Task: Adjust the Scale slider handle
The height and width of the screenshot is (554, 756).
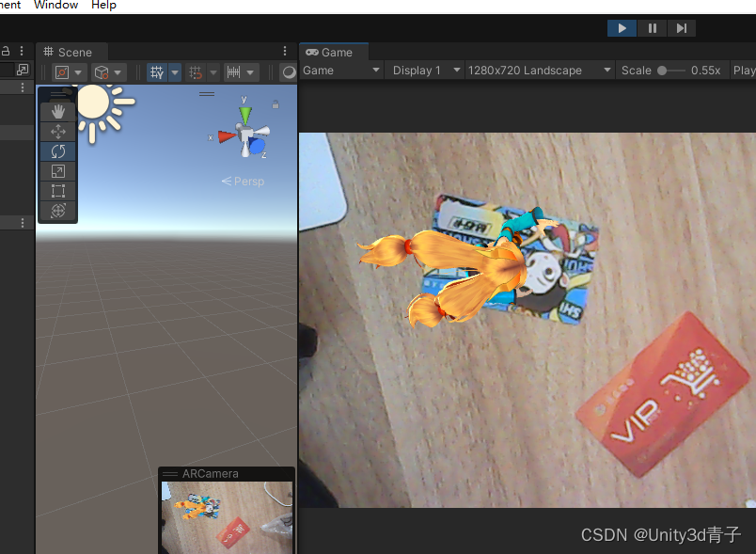Action: [x=663, y=71]
